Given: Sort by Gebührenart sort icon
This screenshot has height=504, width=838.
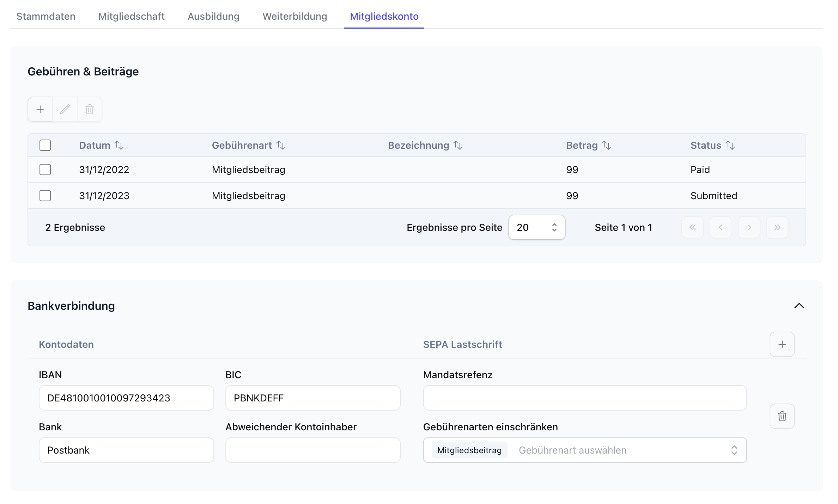Looking at the screenshot, I should coord(281,145).
